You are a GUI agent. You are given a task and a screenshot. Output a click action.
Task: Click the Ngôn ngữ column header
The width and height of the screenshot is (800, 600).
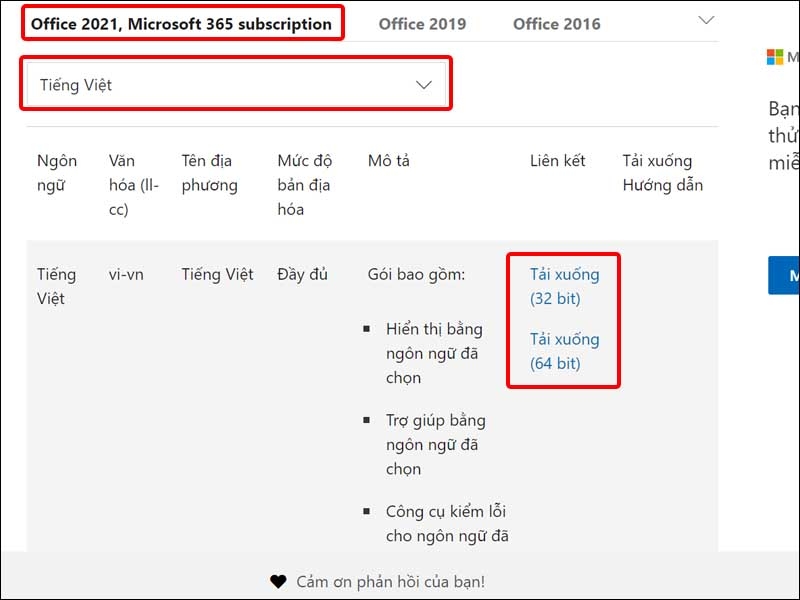pos(57,172)
